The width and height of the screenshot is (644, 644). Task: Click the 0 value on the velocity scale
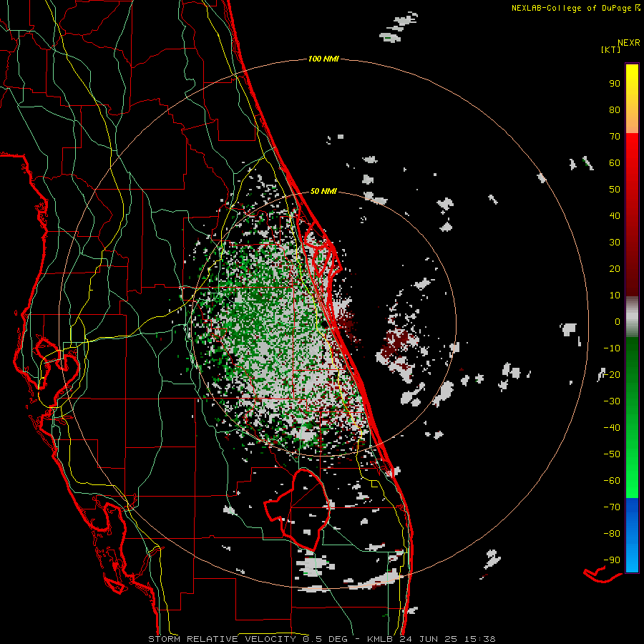618,322
